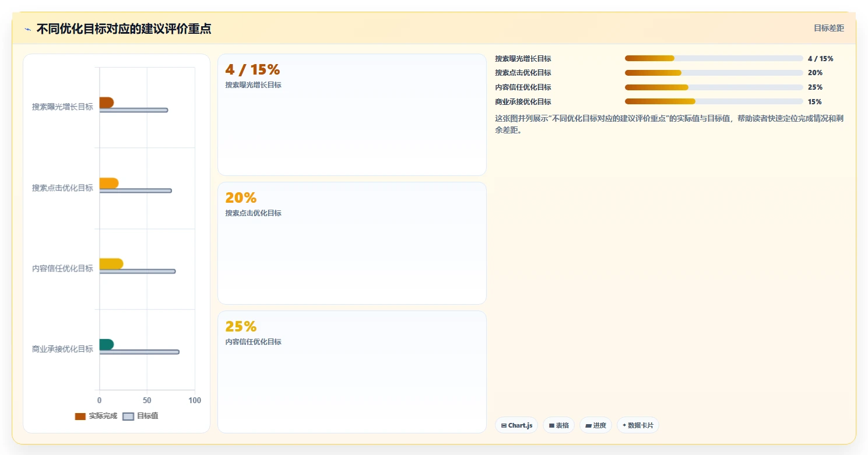Click the 搜索点击优化目标 label in progress list
Image resolution: width=868 pixels, height=455 pixels.
523,73
